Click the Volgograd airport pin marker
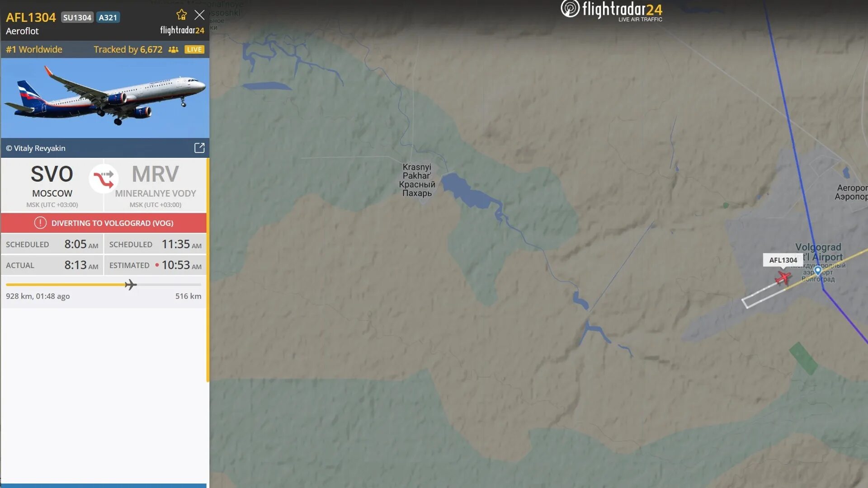Image resolution: width=868 pixels, height=488 pixels. [x=818, y=271]
